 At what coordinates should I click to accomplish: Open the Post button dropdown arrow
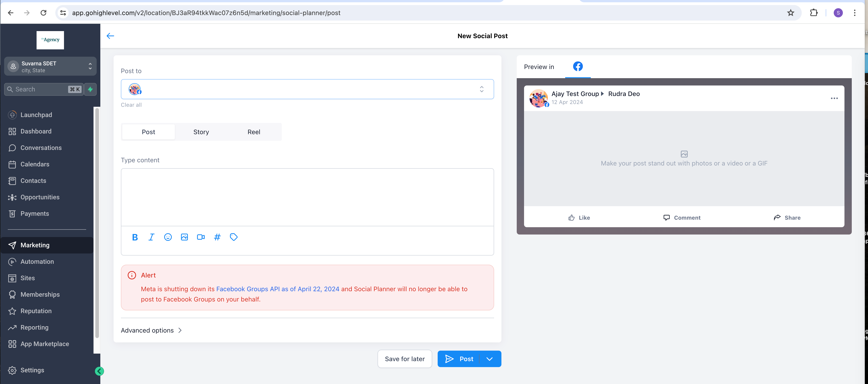[490, 359]
